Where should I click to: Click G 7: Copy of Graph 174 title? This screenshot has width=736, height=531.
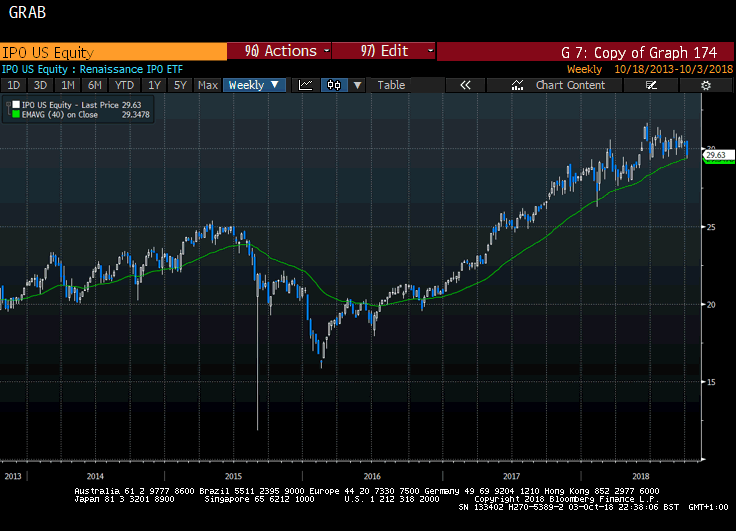(x=639, y=52)
